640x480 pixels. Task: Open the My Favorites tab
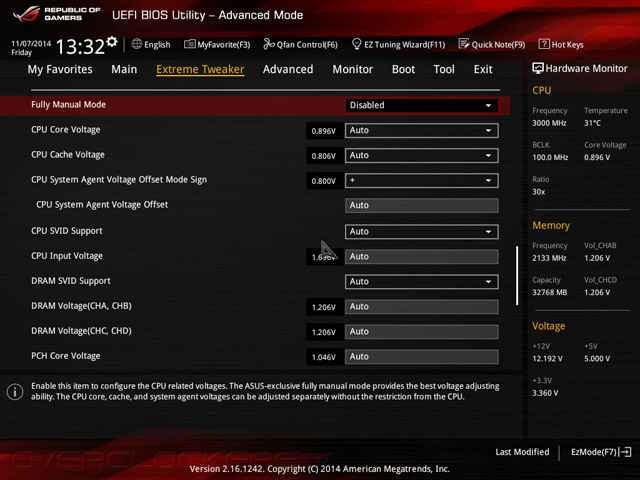point(60,69)
